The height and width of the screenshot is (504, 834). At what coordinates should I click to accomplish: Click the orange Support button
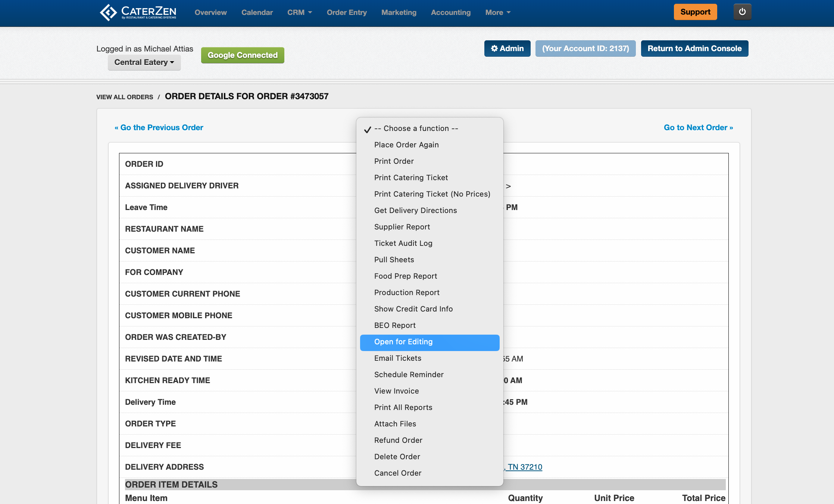click(695, 12)
